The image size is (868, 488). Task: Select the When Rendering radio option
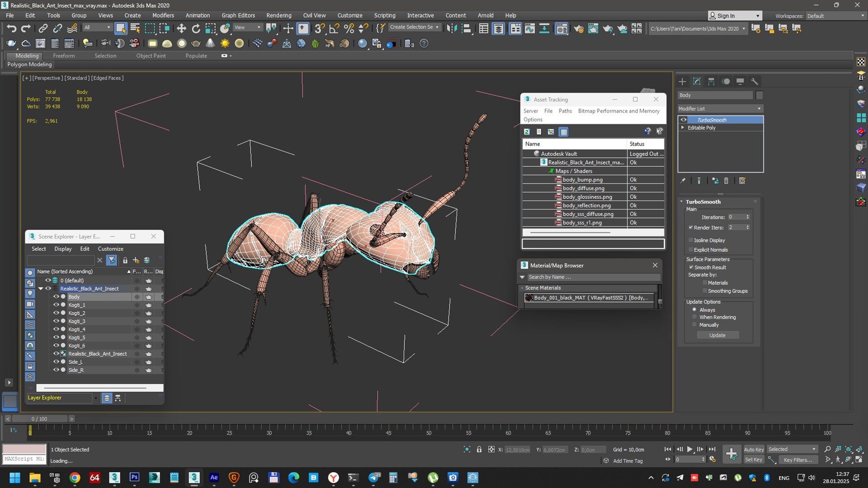(x=694, y=317)
